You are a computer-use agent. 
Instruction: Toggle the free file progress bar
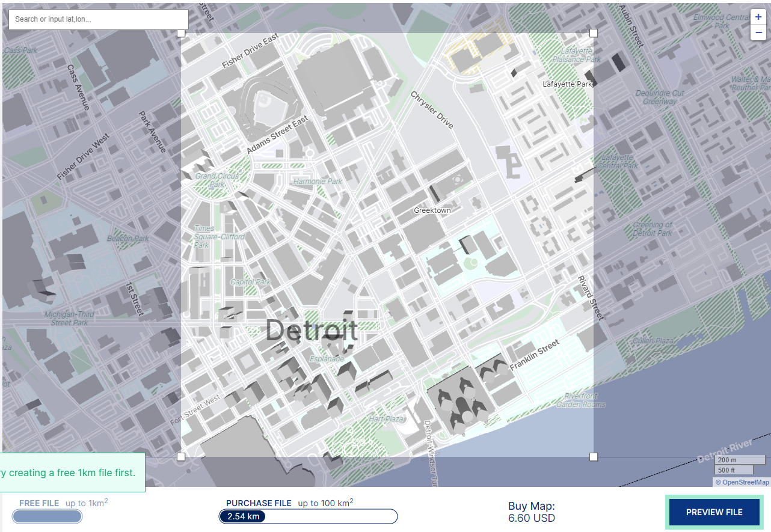pos(47,516)
